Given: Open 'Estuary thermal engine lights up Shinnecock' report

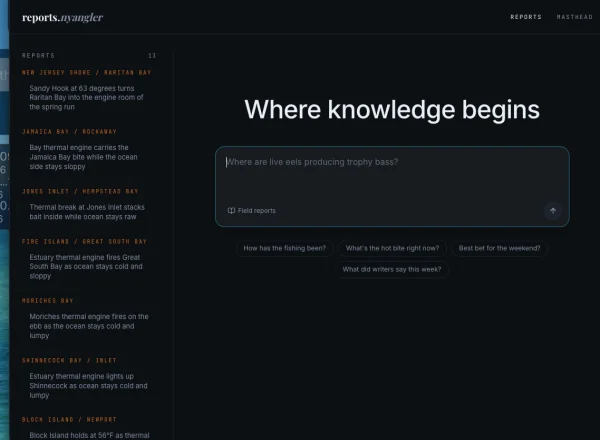Looking at the screenshot, I should [x=88, y=386].
